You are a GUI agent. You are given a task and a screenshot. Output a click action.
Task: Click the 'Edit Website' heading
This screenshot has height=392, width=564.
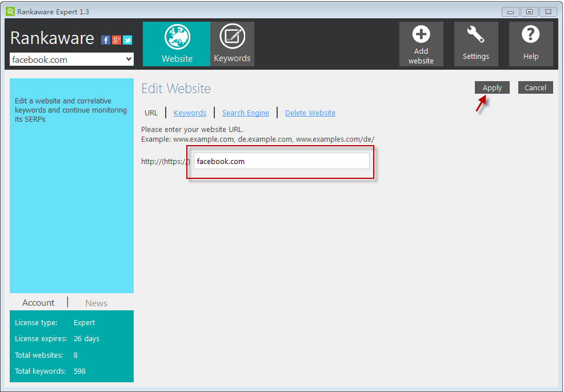pos(176,88)
